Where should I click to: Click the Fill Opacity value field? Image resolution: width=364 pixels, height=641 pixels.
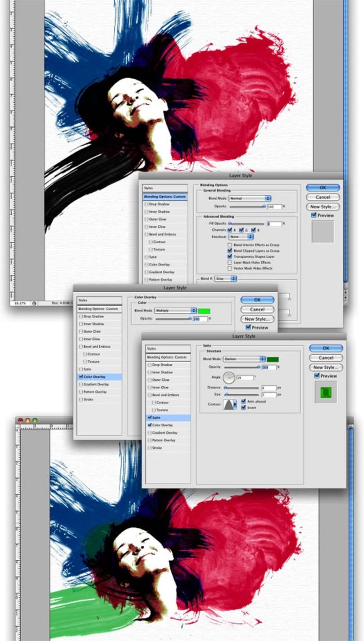click(274, 223)
